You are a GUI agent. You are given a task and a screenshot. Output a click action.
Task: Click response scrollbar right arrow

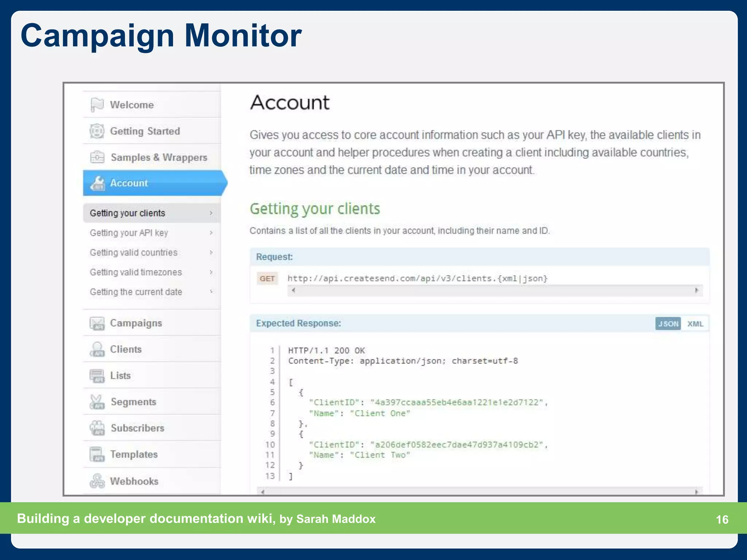697,491
